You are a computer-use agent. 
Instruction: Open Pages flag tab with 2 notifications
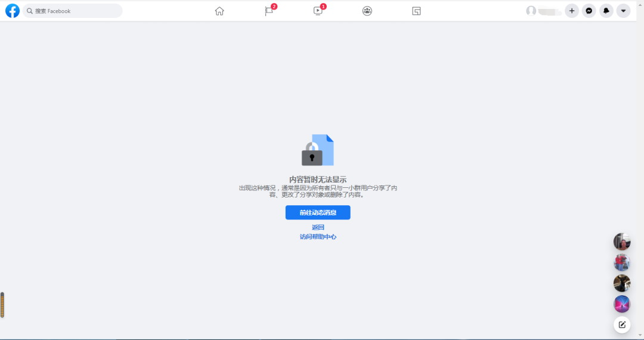point(269,11)
